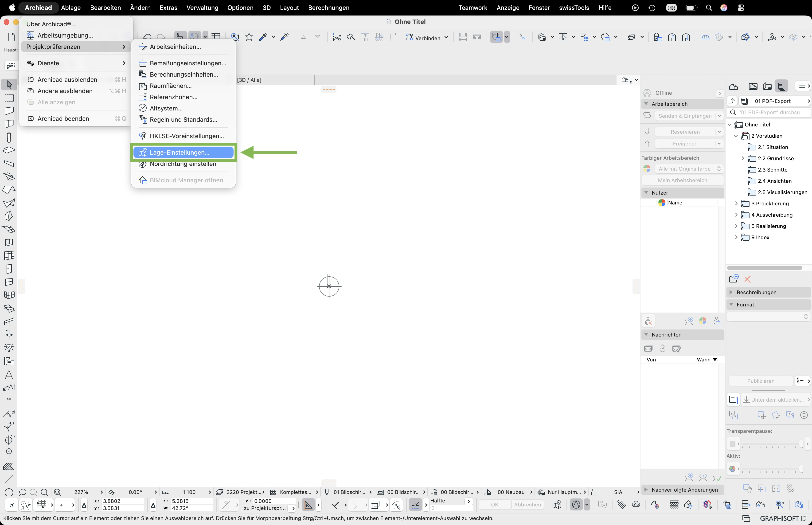The image size is (812, 525).
Task: Click the previous zoom icon
Action: (23, 492)
